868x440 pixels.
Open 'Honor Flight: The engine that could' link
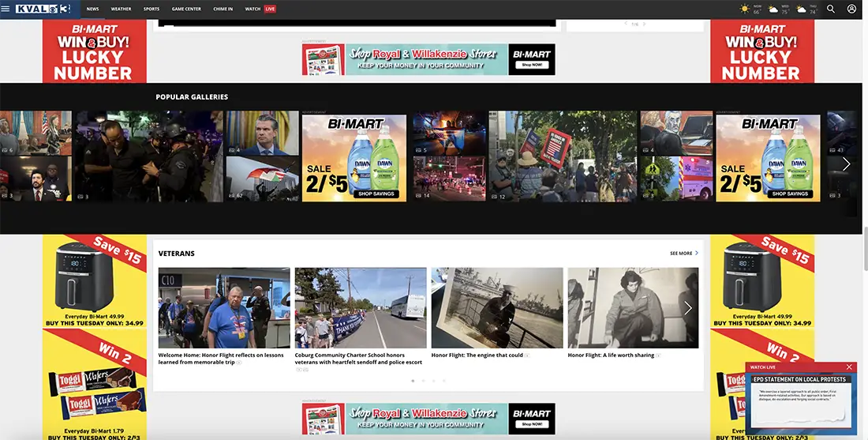click(x=477, y=355)
